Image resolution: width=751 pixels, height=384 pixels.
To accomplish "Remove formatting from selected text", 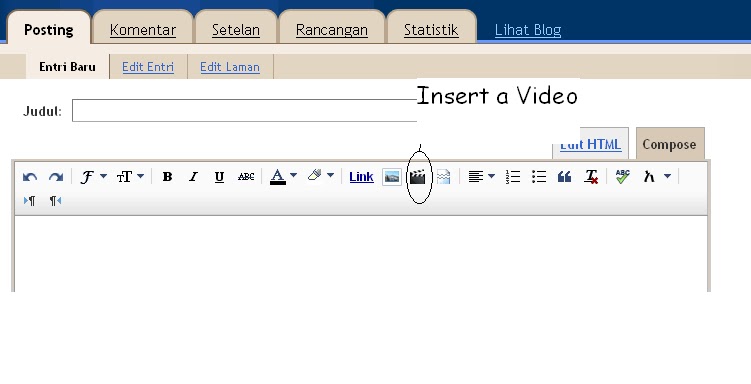I will (x=591, y=177).
